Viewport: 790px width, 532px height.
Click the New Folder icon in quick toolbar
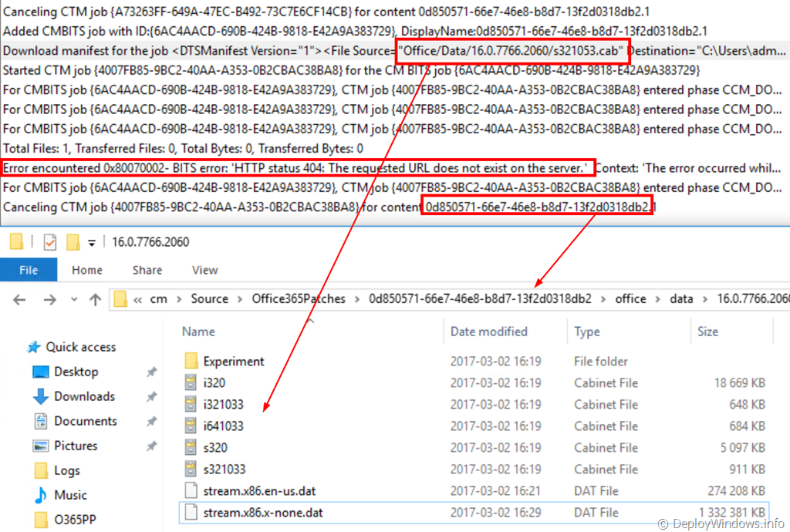73,242
